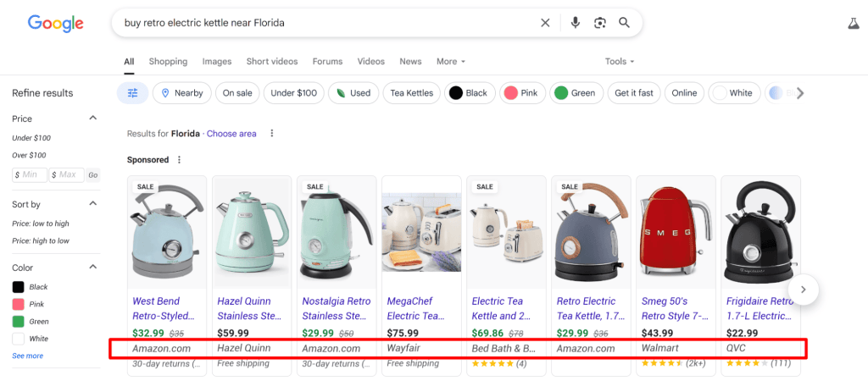The height and width of the screenshot is (392, 868).
Task: Open the Videos tab
Action: point(371,61)
